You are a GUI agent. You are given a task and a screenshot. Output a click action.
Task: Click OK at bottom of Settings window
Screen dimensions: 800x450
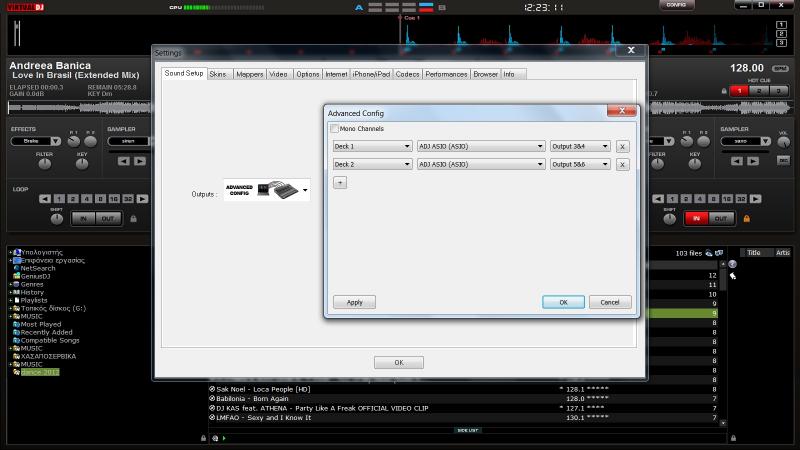tap(399, 362)
